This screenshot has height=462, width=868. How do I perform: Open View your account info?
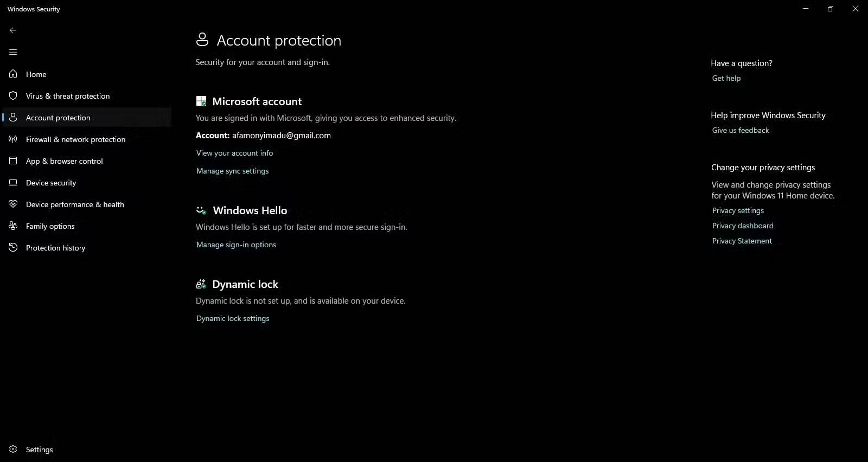pyautogui.click(x=234, y=153)
